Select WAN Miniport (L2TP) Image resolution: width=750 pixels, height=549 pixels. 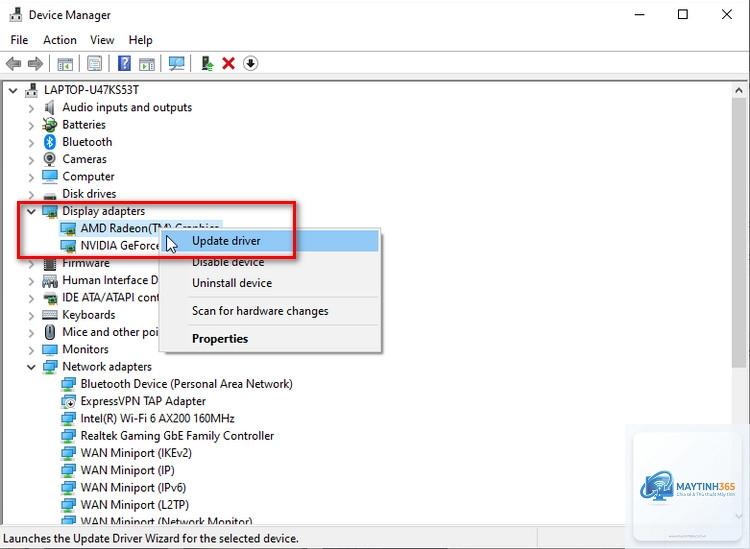coord(134,505)
